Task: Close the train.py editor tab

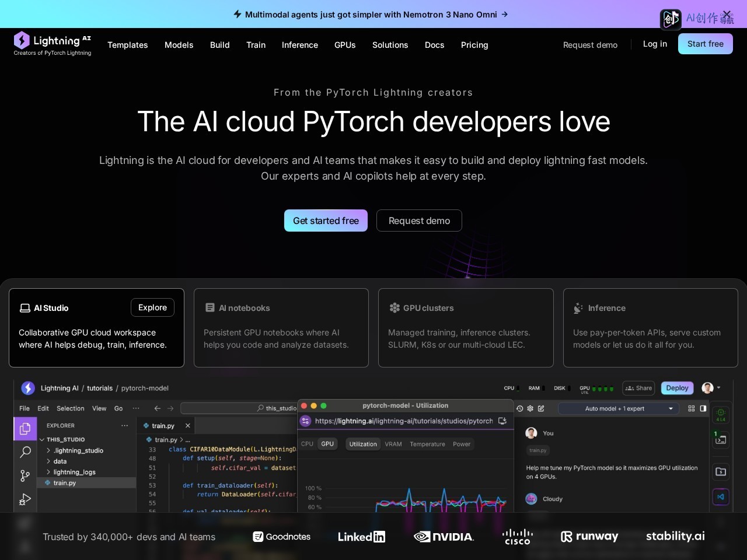Action: [x=187, y=426]
